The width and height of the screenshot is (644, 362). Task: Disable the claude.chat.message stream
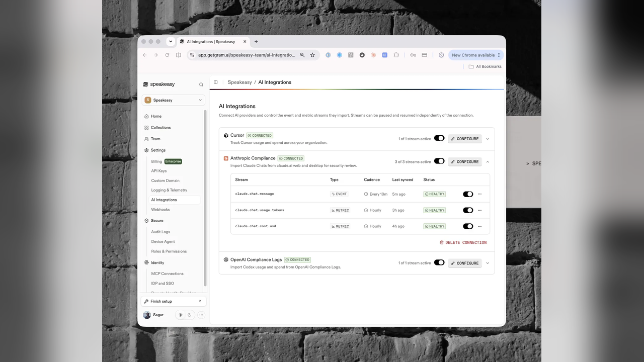coord(468,194)
